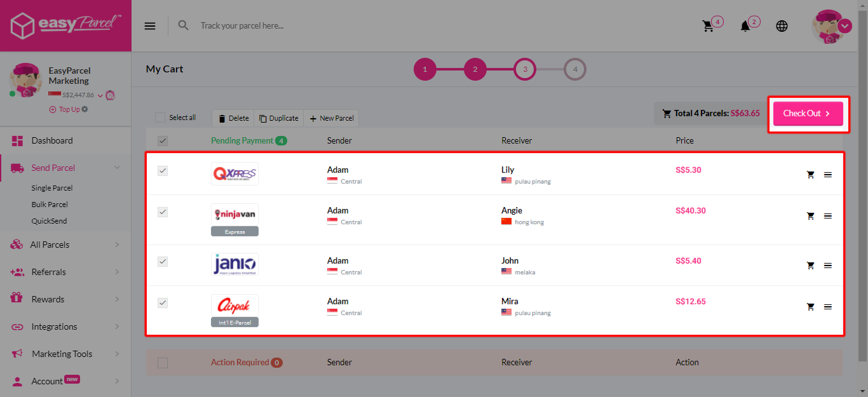
Task: Expand the Account chevron
Action: pos(117,381)
